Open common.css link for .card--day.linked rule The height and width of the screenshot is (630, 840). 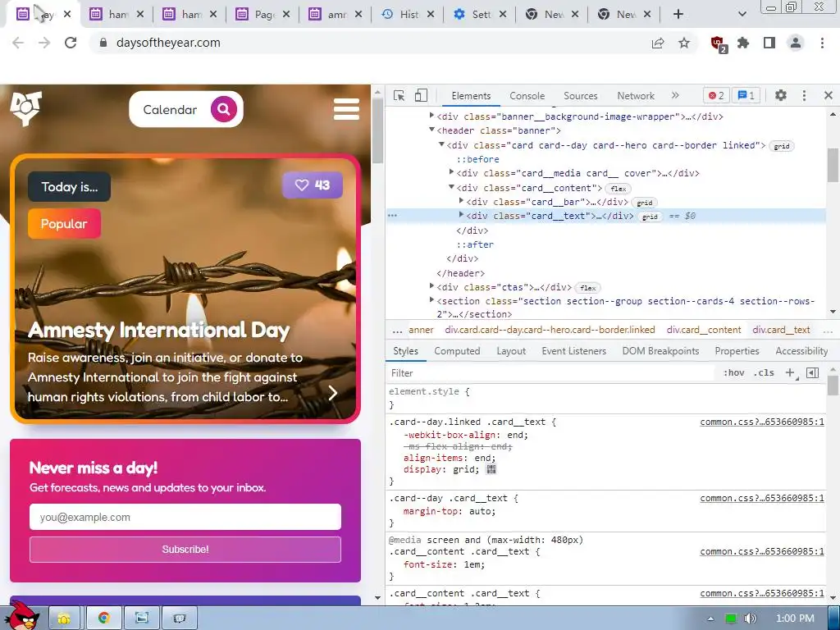click(762, 422)
